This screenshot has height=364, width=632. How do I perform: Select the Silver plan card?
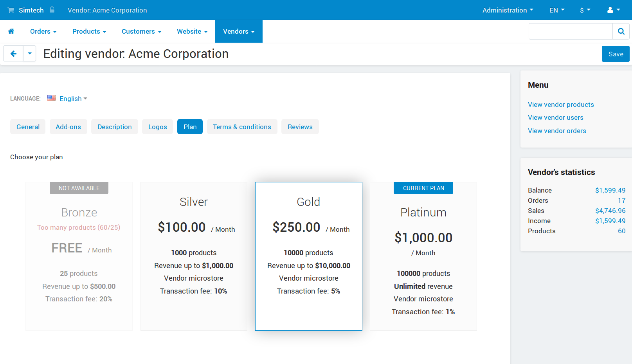click(194, 256)
